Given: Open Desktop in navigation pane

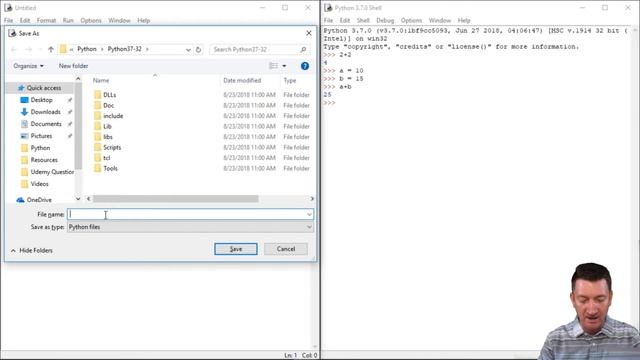Looking at the screenshot, I should [x=41, y=100].
